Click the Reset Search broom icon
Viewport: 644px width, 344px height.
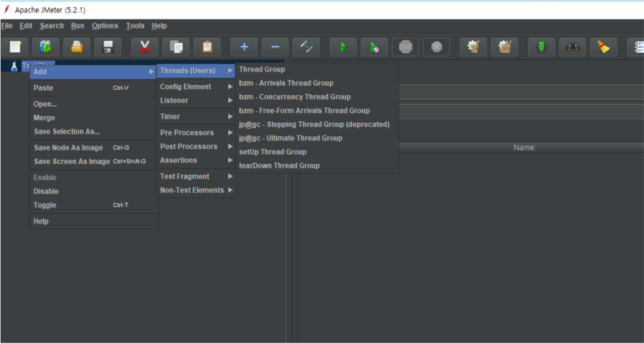(x=604, y=47)
